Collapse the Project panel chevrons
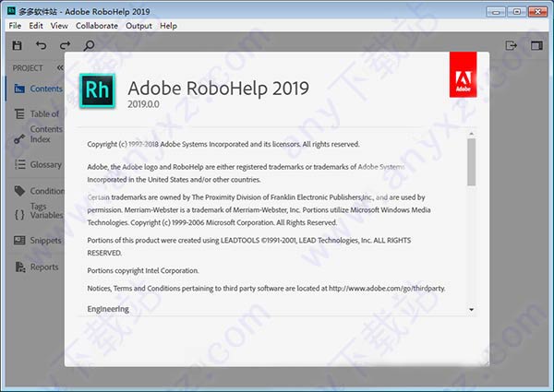 (60, 67)
